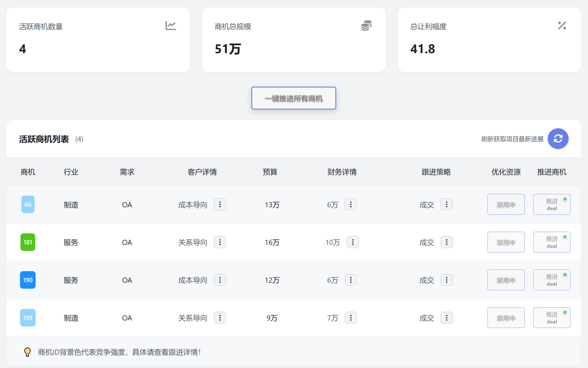The height and width of the screenshot is (368, 588).
Task: Click the 跟进策略 column header
Action: (x=436, y=172)
